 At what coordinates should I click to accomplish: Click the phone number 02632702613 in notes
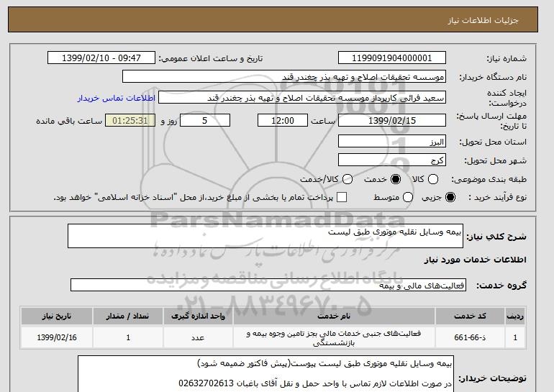pos(206,383)
